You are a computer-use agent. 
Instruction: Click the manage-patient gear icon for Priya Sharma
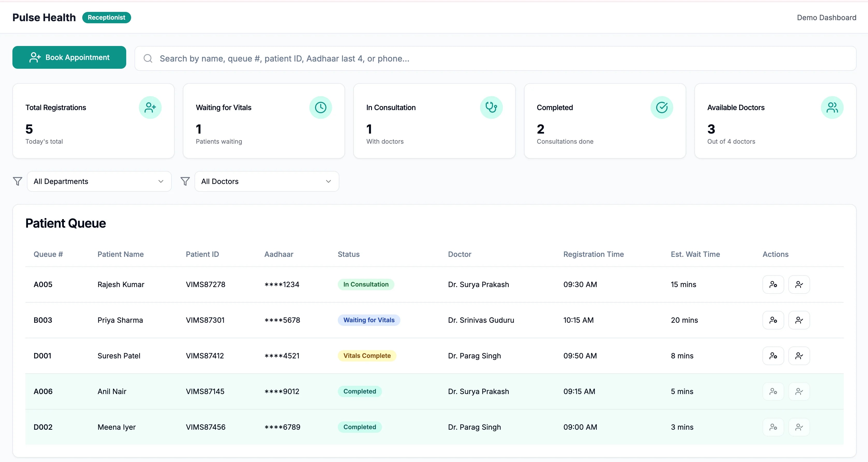click(x=773, y=320)
